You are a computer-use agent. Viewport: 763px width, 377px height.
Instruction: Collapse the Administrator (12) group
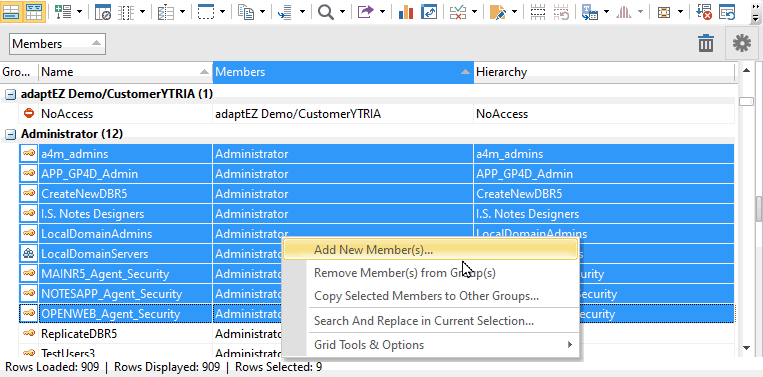pyautogui.click(x=10, y=134)
